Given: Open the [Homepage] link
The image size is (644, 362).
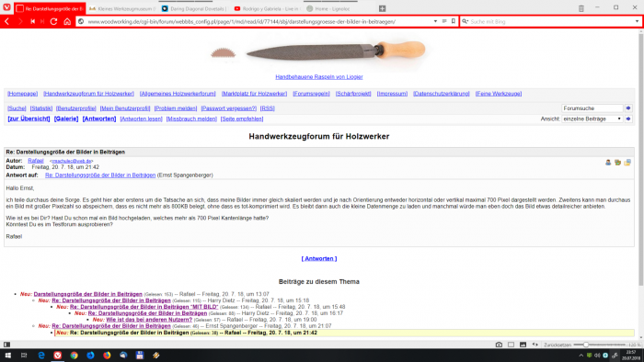Looking at the screenshot, I should 23,94.
